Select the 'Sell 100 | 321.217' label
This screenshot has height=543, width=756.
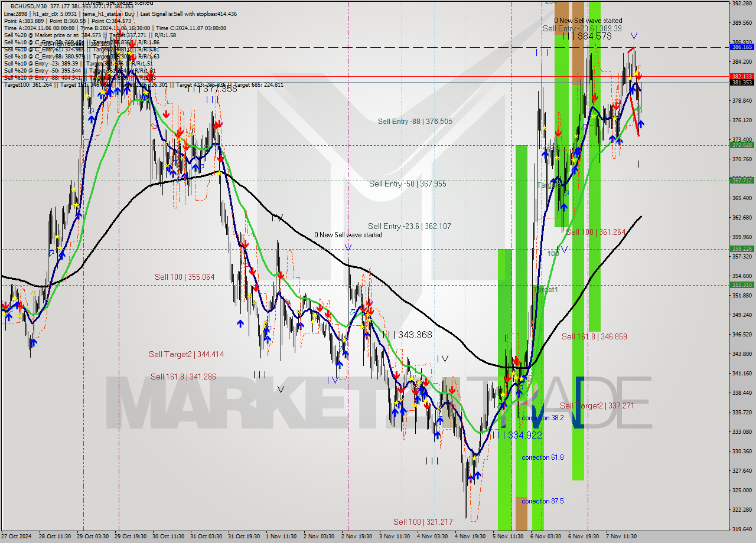pos(423,522)
